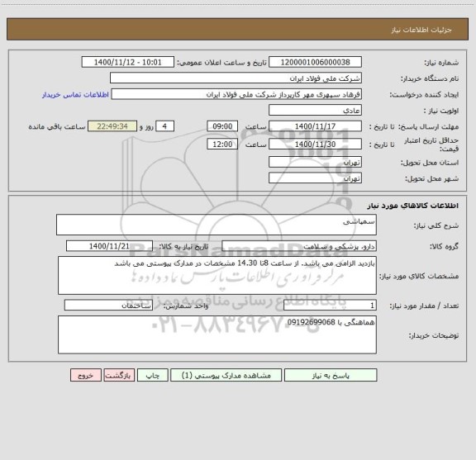Click the استان محل تحویل label

point(430,163)
